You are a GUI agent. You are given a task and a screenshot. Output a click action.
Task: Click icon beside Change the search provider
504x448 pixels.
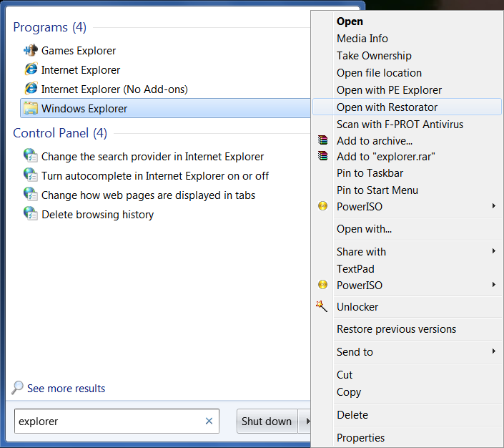pyautogui.click(x=31, y=155)
